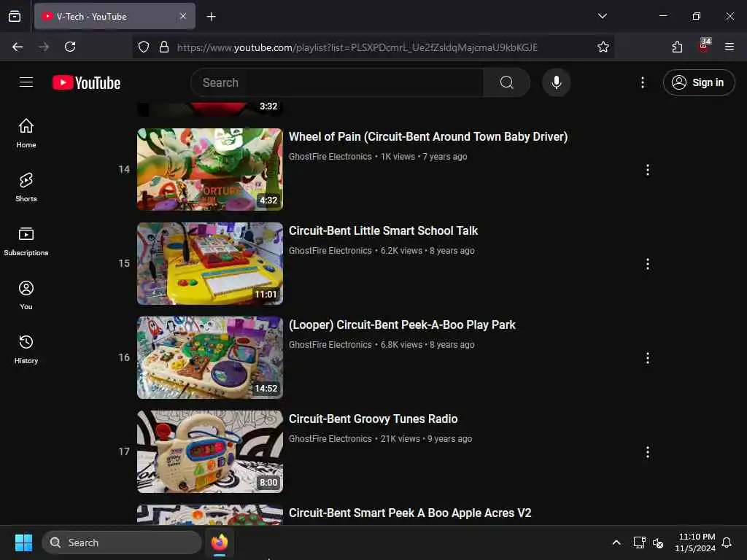Open options for Wheel of Pain video
The height and width of the screenshot is (560, 747).
coord(648,170)
